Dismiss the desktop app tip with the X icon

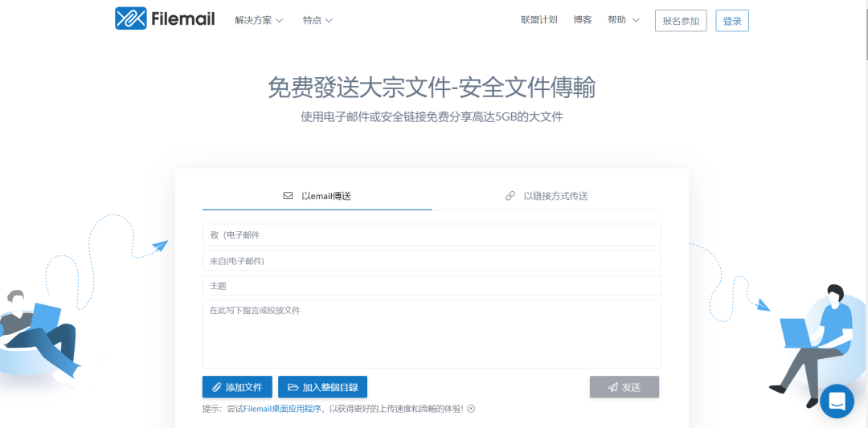(x=471, y=409)
